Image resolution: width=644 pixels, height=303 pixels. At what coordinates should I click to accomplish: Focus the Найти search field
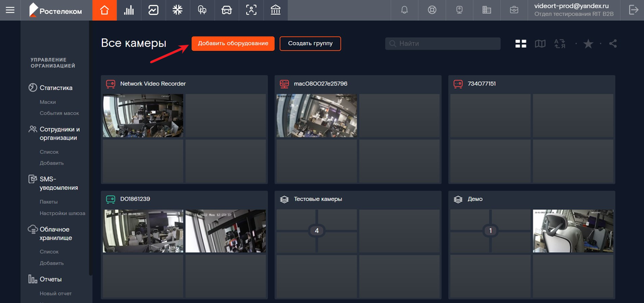pos(443,43)
